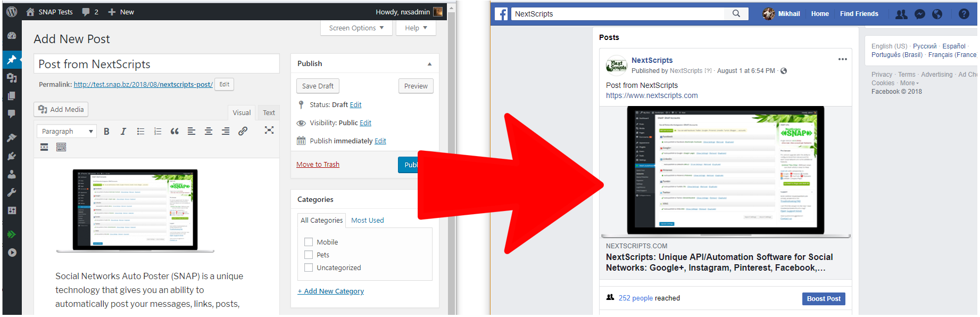The height and width of the screenshot is (317, 980).
Task: Open the More dropdown in Facebook footer
Action: pos(909,83)
